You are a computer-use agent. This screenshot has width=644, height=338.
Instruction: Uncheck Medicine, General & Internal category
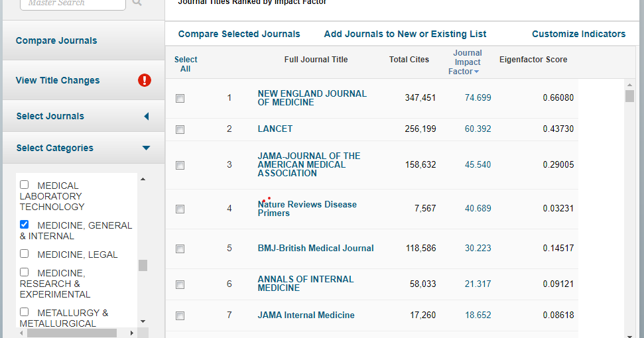(25, 225)
